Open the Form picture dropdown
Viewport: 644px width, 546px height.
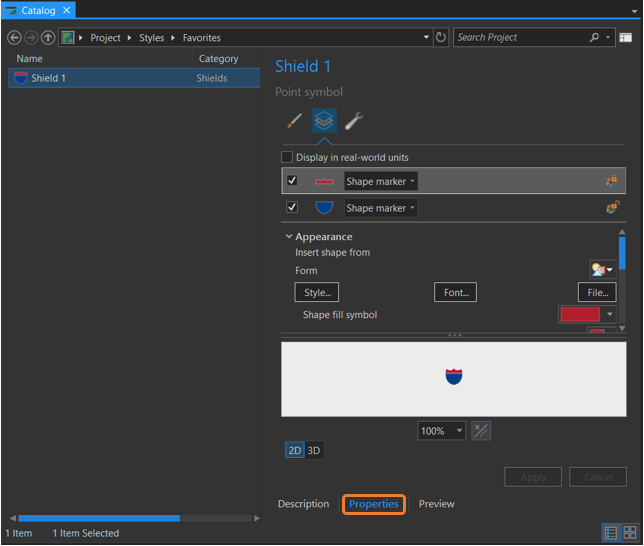tap(603, 270)
